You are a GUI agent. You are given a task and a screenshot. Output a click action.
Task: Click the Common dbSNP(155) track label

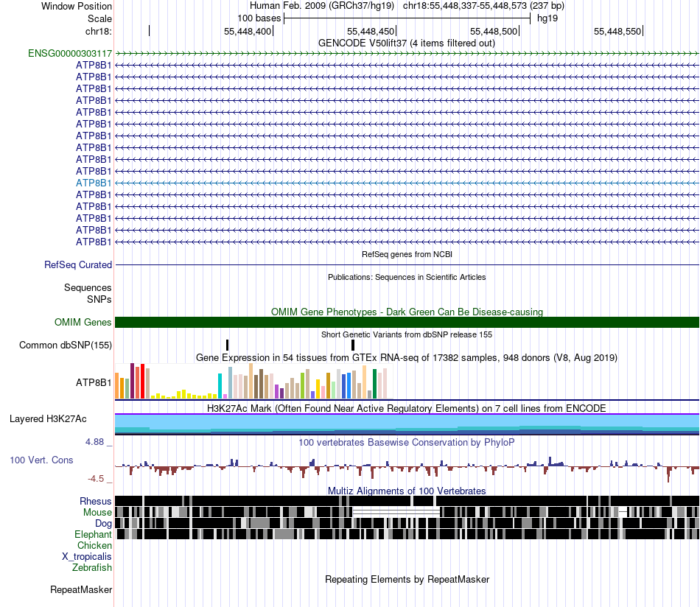click(x=65, y=345)
